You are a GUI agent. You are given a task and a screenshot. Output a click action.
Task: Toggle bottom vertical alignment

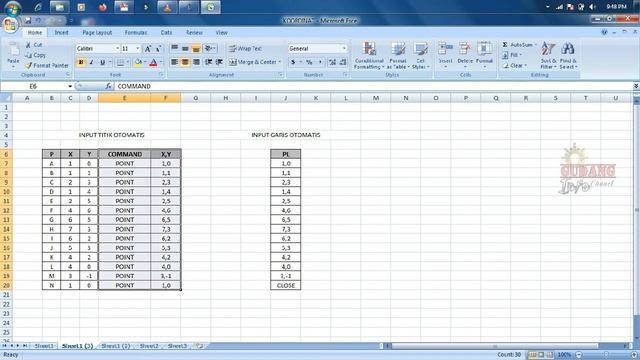(196, 49)
